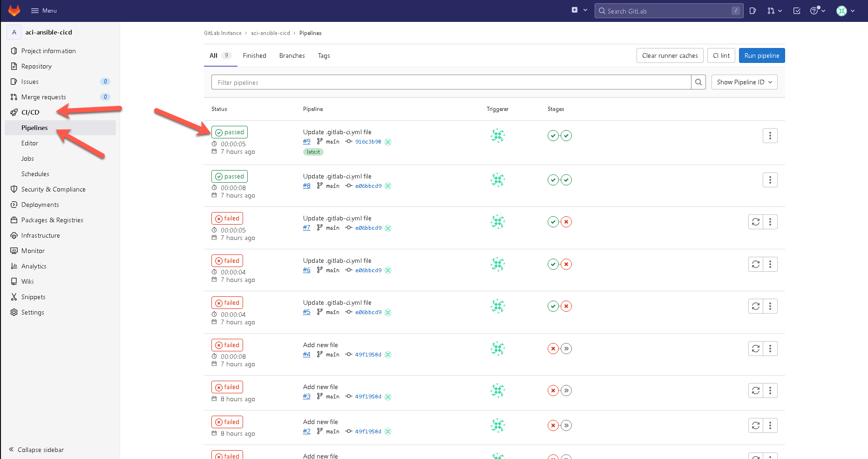Click failed status badge of pipeline #6

[227, 261]
